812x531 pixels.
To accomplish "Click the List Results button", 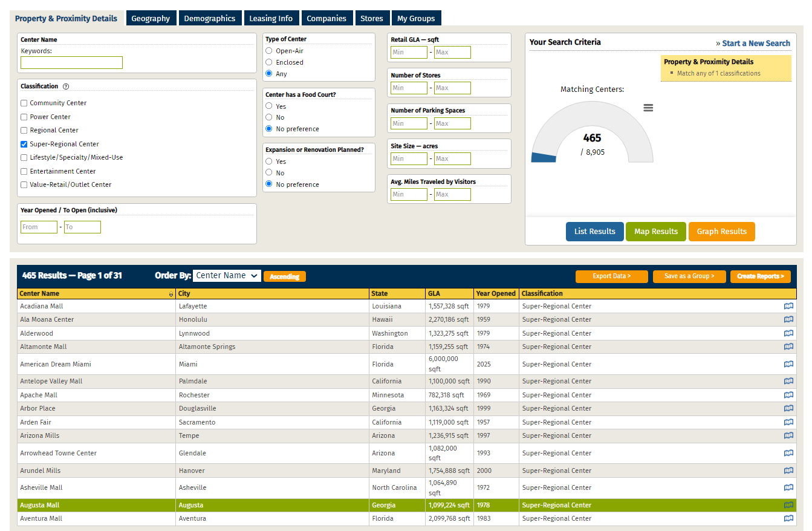I will [x=595, y=232].
